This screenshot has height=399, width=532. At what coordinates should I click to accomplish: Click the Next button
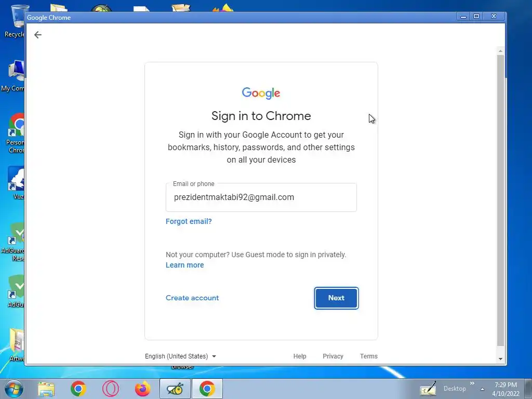336,298
